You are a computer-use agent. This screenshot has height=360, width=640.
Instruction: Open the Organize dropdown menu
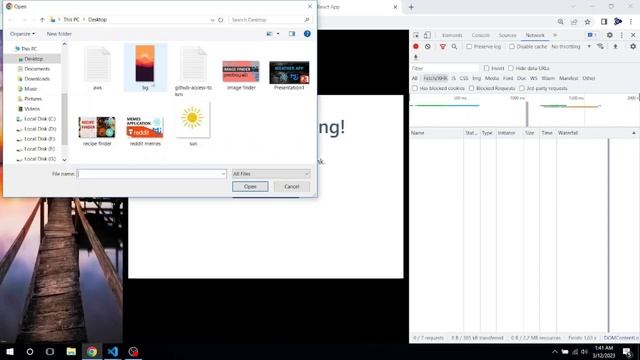point(22,34)
